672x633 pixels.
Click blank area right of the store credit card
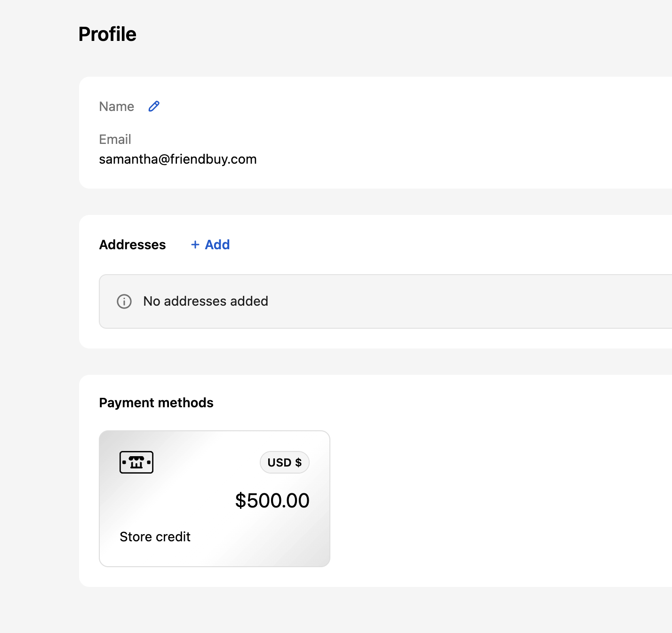[494, 498]
